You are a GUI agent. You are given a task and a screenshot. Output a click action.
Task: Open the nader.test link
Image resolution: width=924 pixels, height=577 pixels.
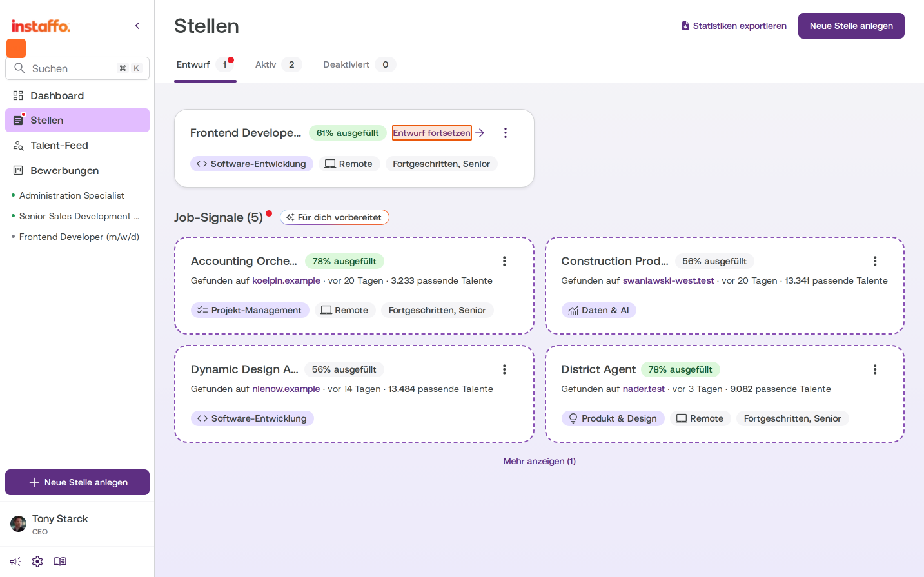(644, 389)
